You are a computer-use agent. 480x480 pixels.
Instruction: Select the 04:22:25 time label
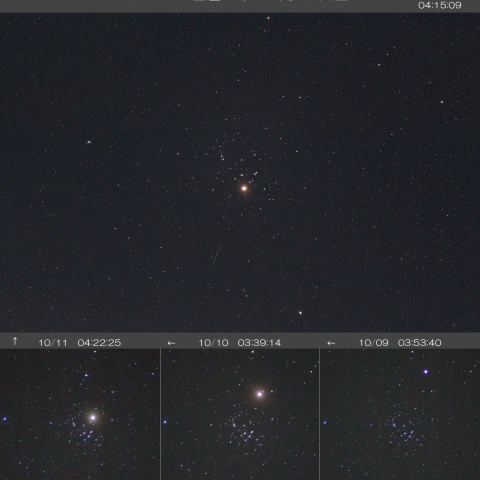99,343
